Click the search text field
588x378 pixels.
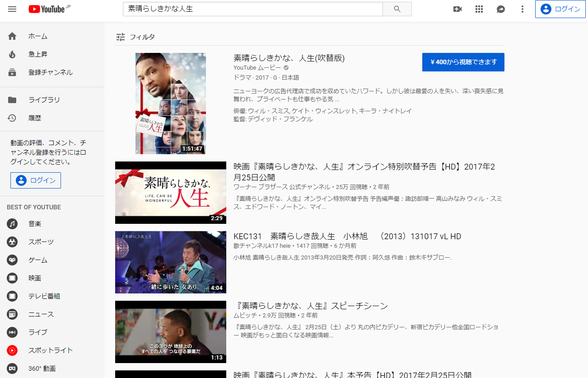[x=252, y=9]
